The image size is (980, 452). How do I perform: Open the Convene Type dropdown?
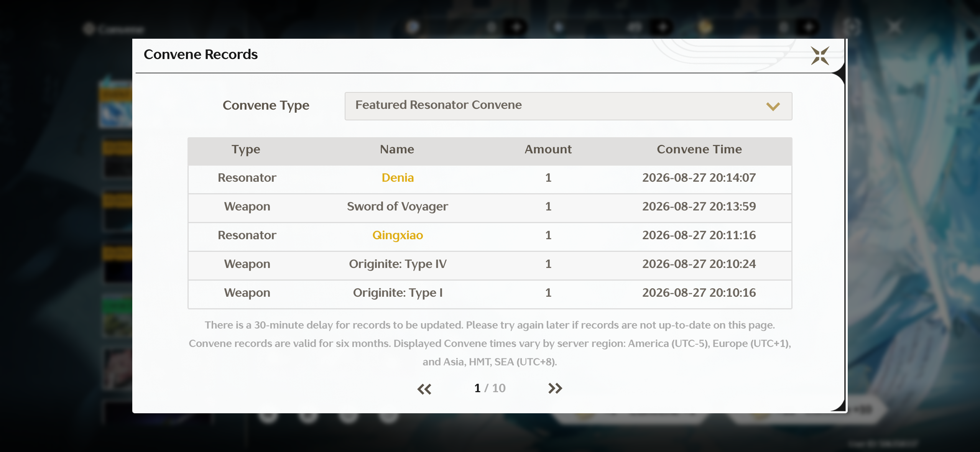point(568,106)
